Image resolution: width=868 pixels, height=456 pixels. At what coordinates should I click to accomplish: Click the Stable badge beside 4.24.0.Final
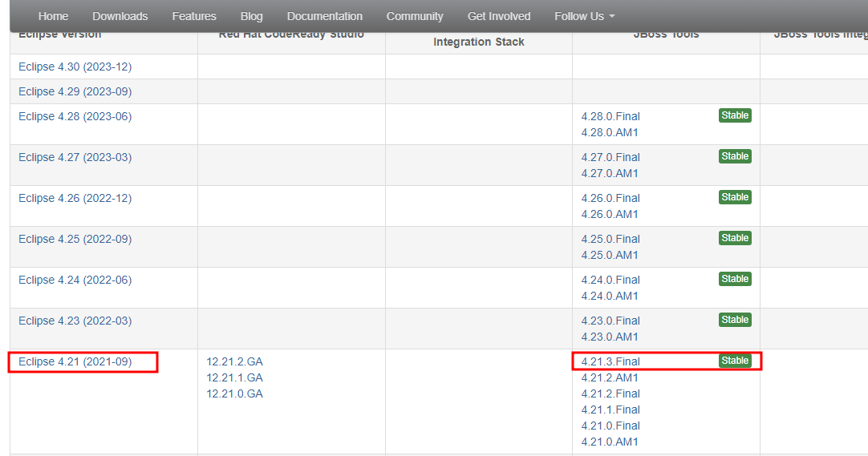point(735,279)
